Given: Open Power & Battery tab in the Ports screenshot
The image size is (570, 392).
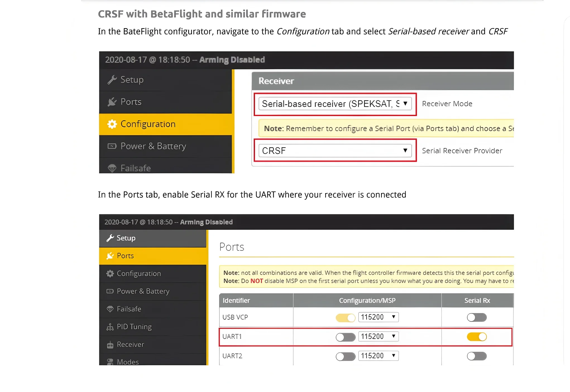Looking at the screenshot, I should (153, 291).
